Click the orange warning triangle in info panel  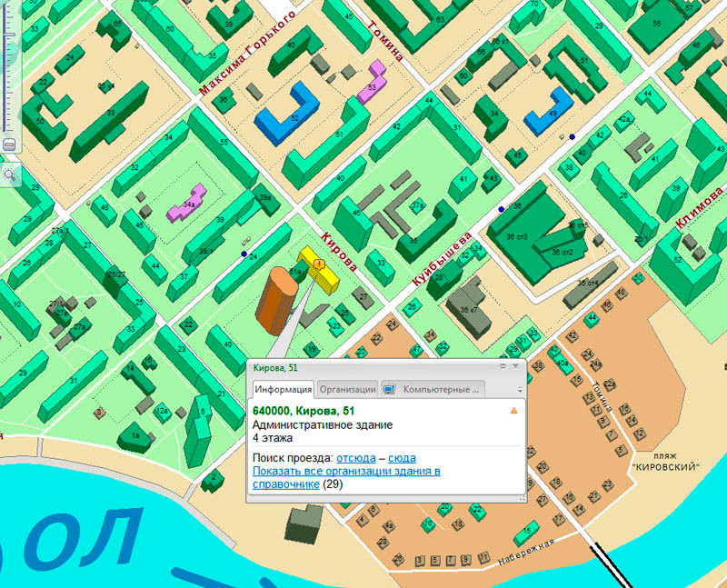click(513, 412)
